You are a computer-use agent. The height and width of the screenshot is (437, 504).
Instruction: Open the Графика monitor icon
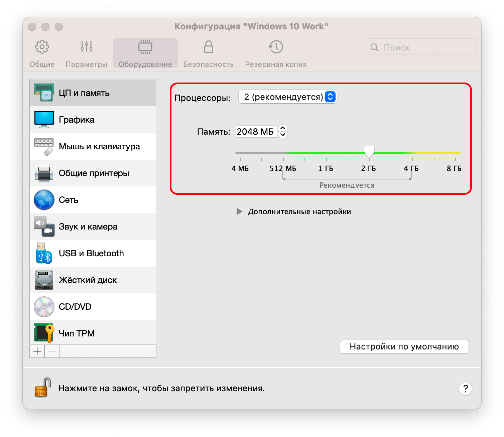44,120
